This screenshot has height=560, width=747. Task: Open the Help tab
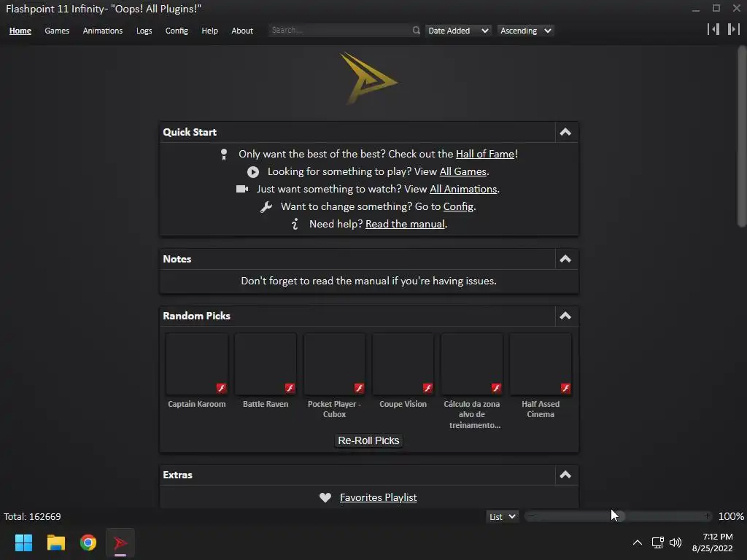[209, 31]
